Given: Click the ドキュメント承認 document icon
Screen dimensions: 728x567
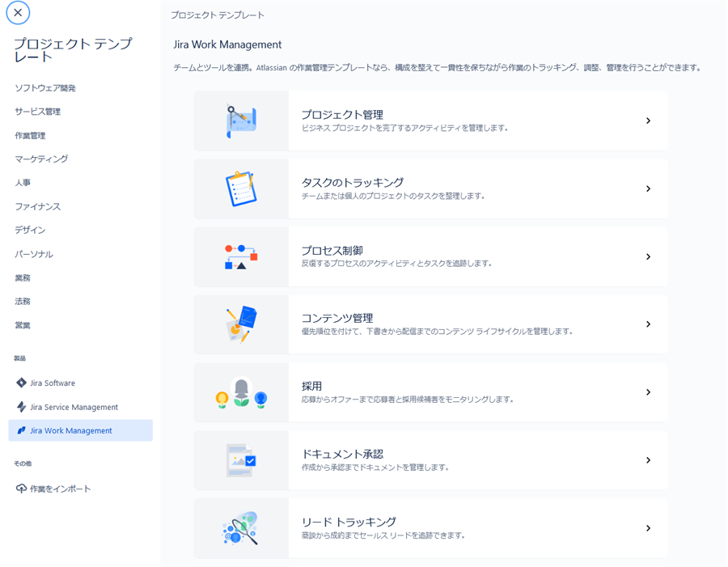Looking at the screenshot, I should pyautogui.click(x=241, y=460).
